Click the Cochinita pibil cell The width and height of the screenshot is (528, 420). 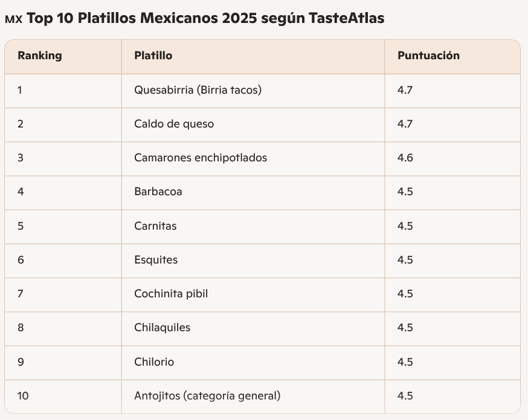[171, 294]
